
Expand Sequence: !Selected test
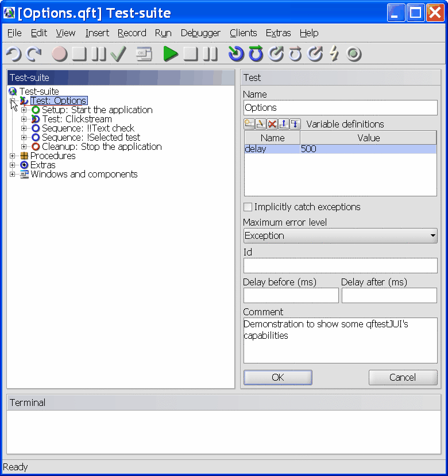[24, 138]
